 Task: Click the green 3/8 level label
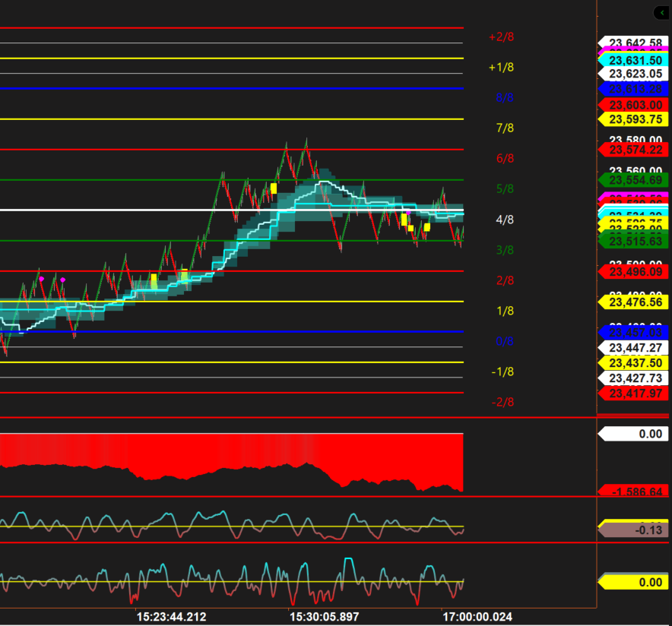point(505,250)
